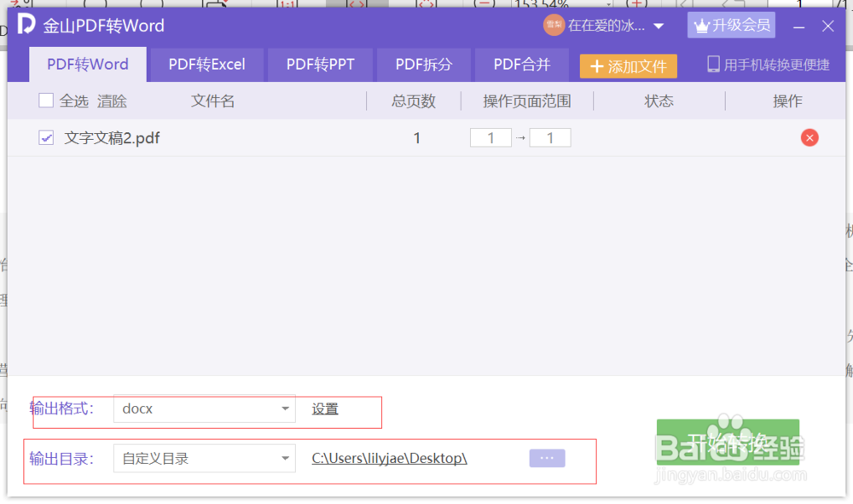Click the starting page range input field
The height and width of the screenshot is (504, 853).
(x=490, y=136)
